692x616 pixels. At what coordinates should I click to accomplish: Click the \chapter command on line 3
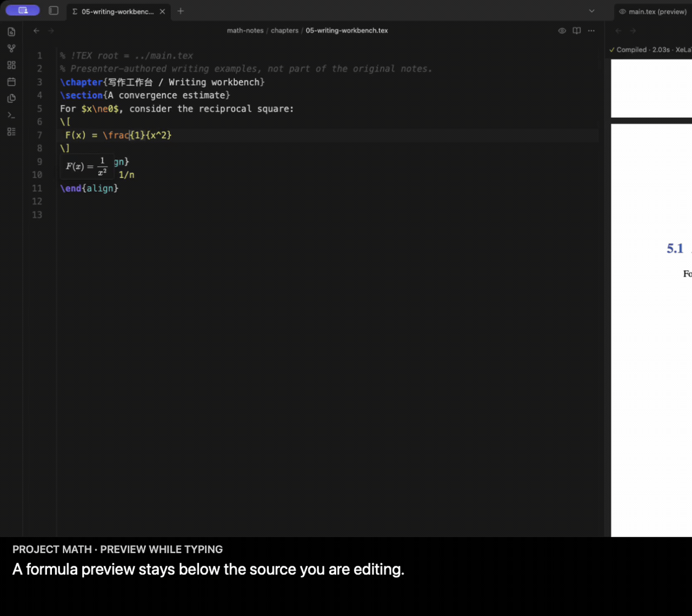[x=81, y=82]
